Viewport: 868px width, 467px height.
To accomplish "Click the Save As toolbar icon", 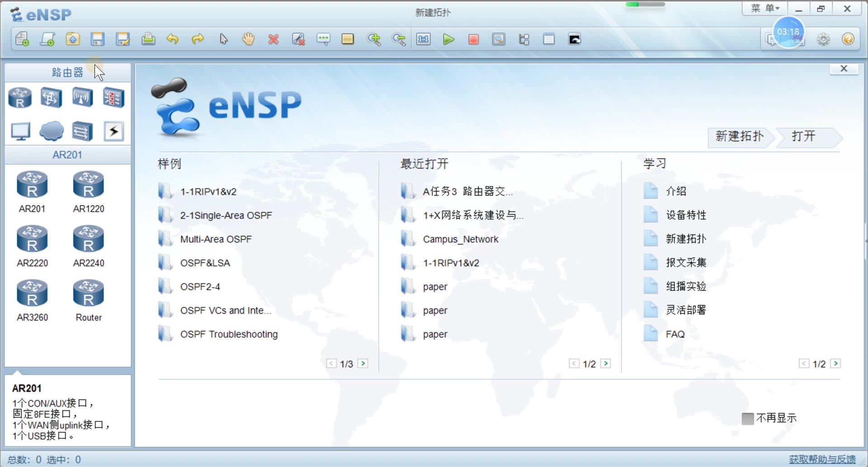I will 123,39.
